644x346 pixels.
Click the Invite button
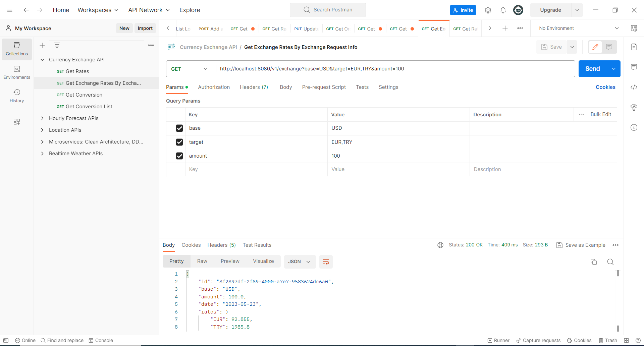(x=463, y=10)
